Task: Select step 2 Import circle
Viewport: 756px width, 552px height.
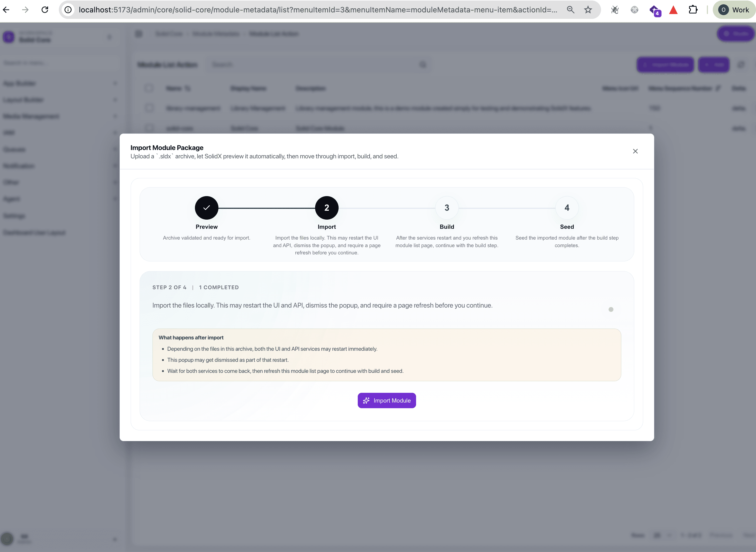Action: point(327,208)
